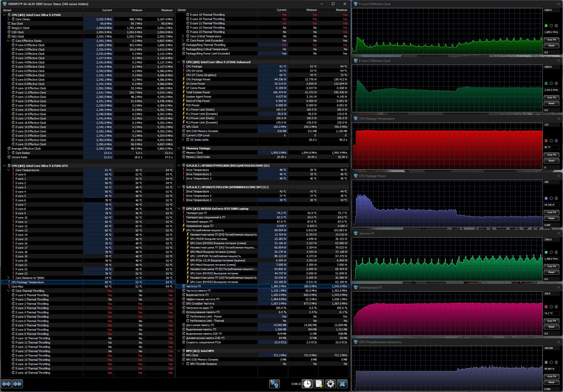Start logging with the document-plus icon
The height and width of the screenshot is (392, 563).
pyautogui.click(x=319, y=384)
